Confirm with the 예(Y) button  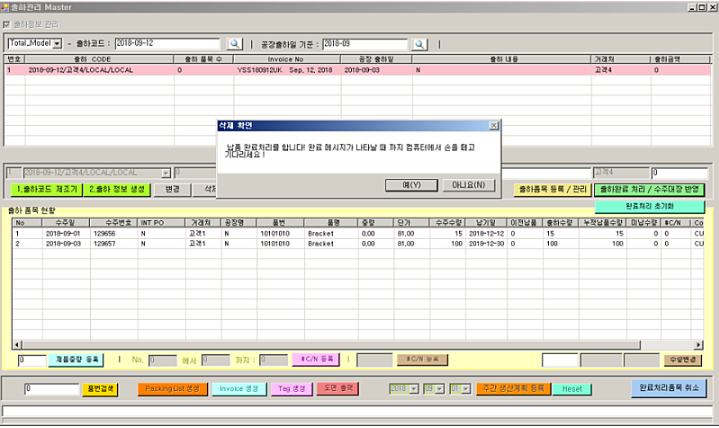(x=411, y=185)
